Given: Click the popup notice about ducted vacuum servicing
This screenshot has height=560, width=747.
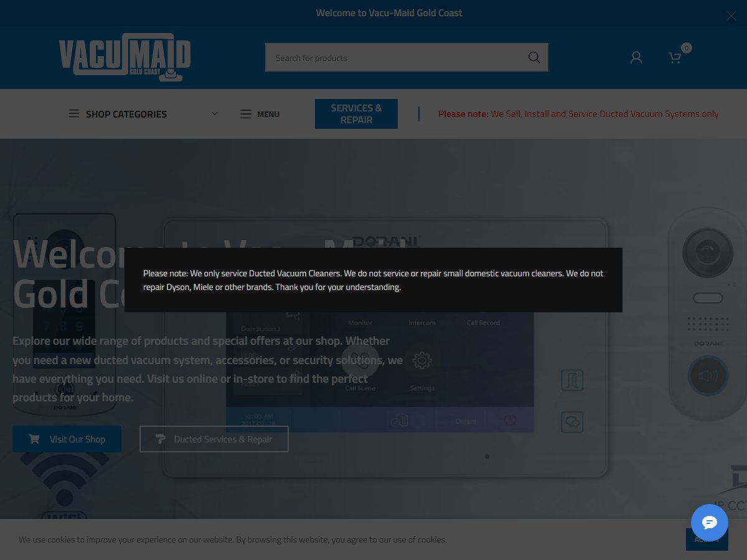Looking at the screenshot, I should coord(374,280).
